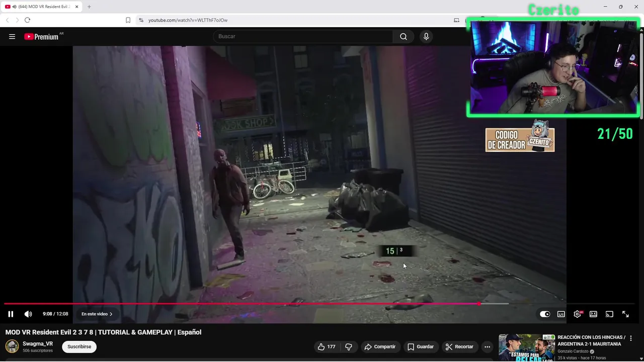Viewport: 644px width, 362px height.
Task: Toggle the autoplay switch in player
Action: click(545, 314)
